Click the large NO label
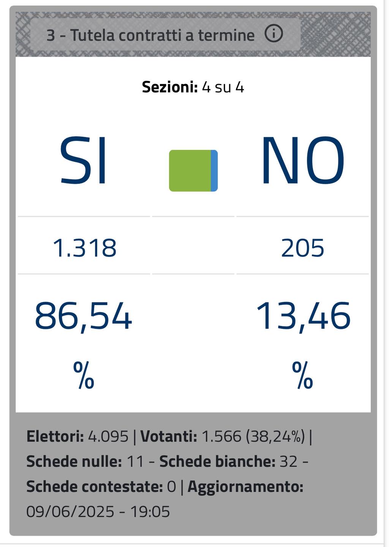 303,161
